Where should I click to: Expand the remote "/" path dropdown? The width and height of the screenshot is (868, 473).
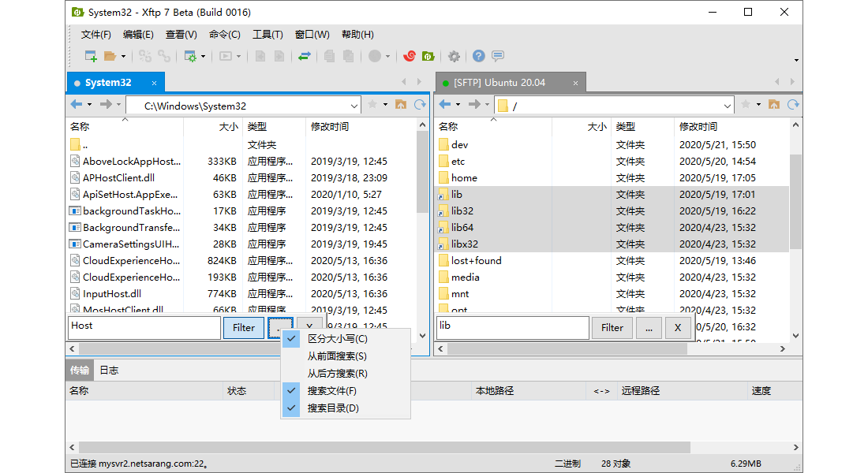coord(728,106)
